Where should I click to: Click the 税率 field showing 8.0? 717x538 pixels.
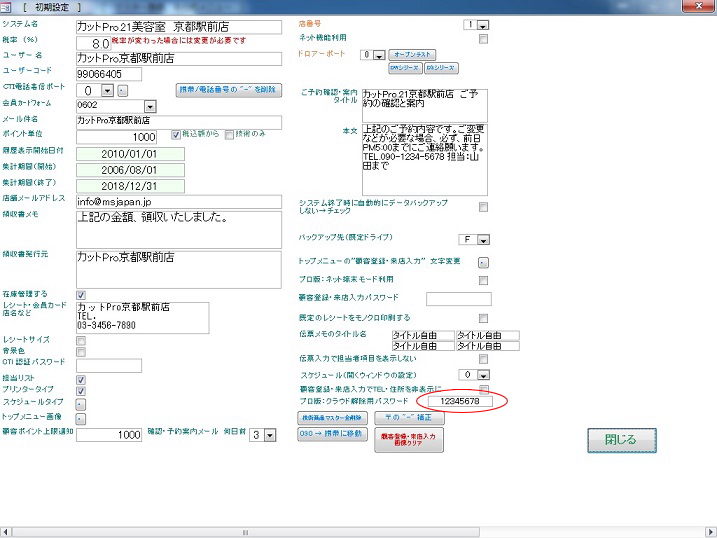click(93, 43)
